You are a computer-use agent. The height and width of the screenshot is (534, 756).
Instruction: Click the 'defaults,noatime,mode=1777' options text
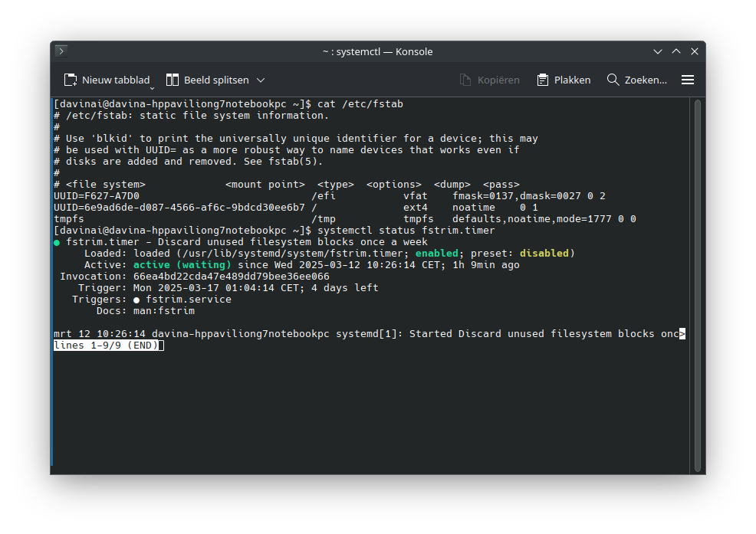coord(532,219)
